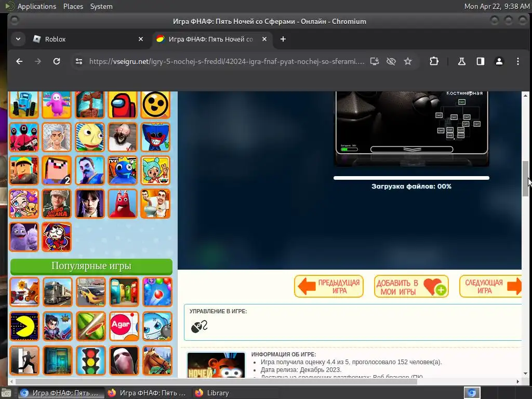
Task: Open the blue tractor game icon
Action: coord(24,104)
